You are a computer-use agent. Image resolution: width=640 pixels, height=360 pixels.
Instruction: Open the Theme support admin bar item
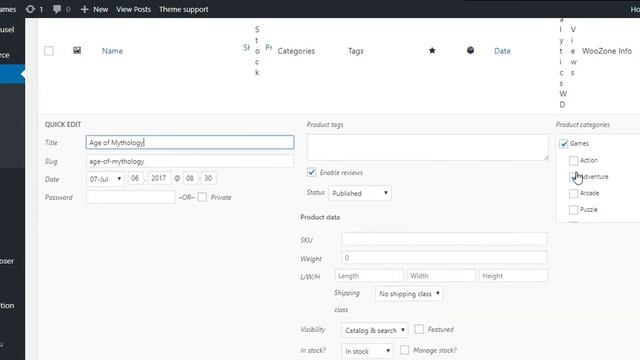pos(184,9)
